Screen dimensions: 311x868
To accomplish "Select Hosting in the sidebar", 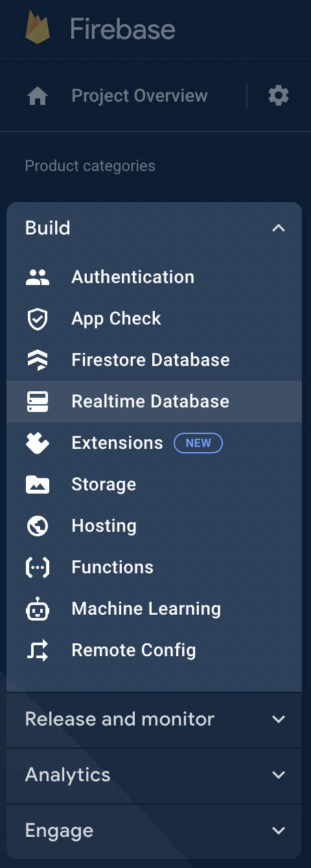I will (154, 526).
